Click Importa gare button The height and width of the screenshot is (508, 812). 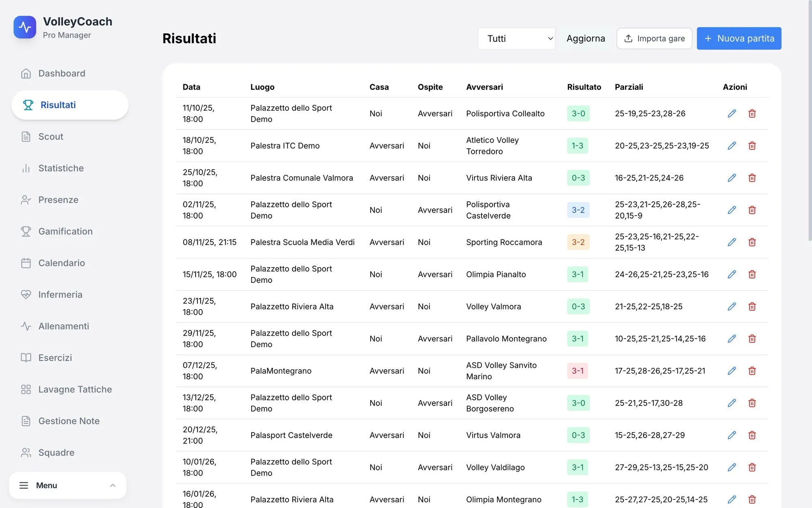(654, 39)
